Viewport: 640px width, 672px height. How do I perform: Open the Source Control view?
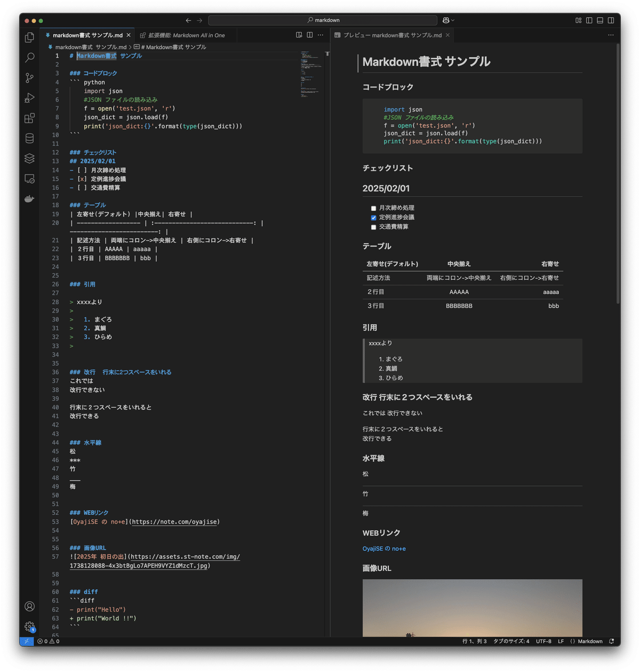[29, 78]
